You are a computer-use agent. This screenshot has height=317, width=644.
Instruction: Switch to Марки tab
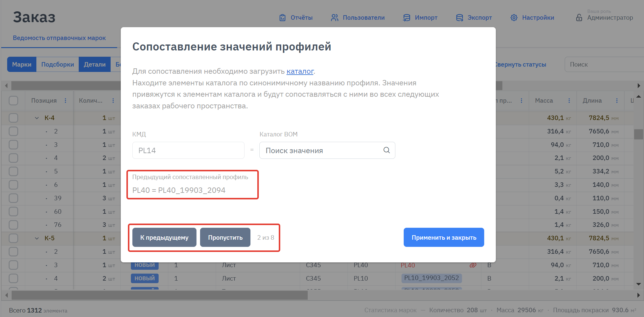[x=22, y=64]
